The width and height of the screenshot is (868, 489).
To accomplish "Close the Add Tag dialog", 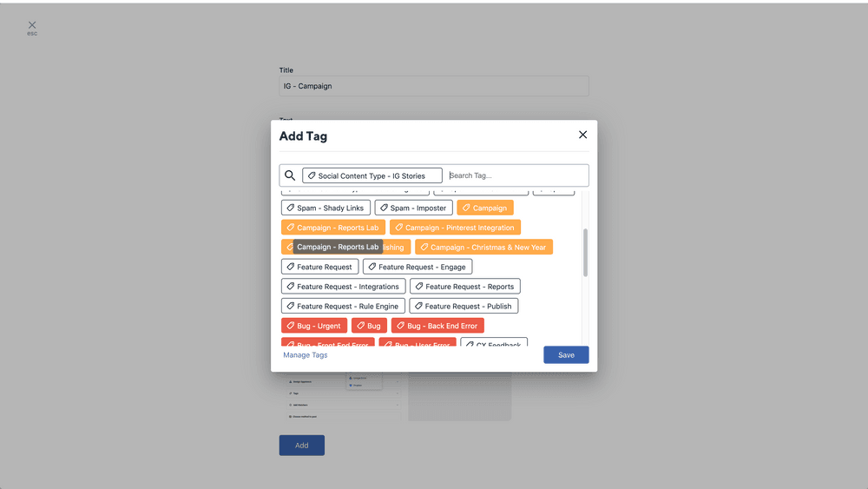I will coord(582,135).
